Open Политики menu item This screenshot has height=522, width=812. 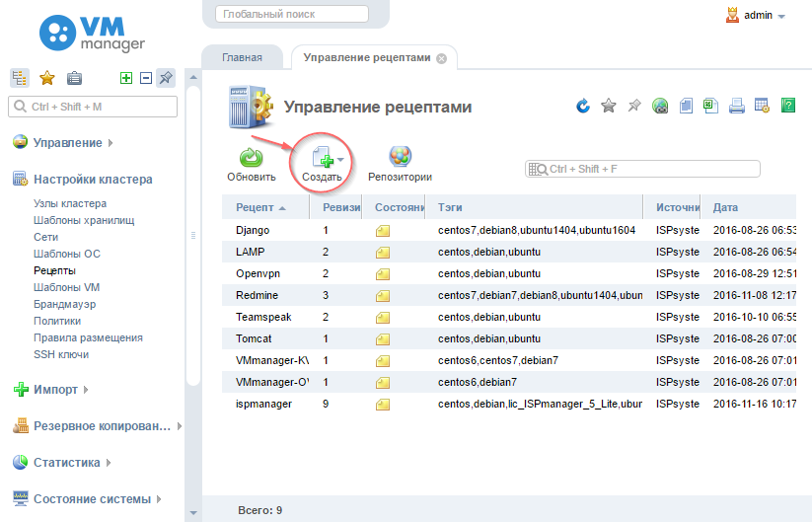point(57,321)
